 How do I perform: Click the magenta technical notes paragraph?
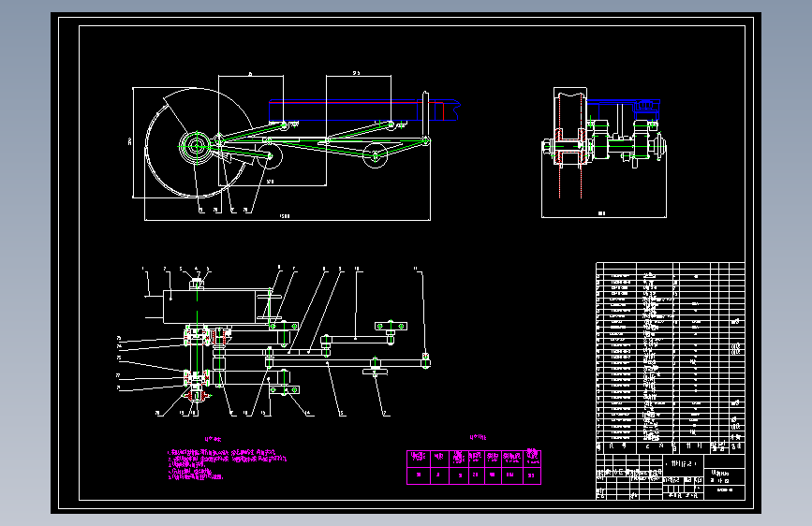coord(227,464)
